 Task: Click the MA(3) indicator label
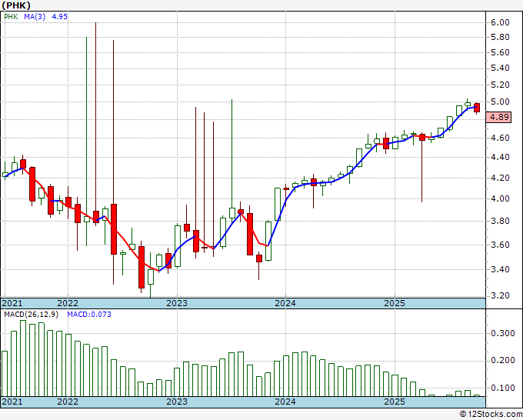(35, 17)
